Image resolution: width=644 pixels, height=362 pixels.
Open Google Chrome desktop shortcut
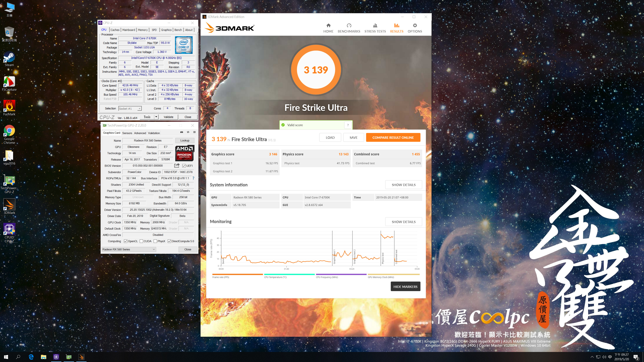point(9,134)
